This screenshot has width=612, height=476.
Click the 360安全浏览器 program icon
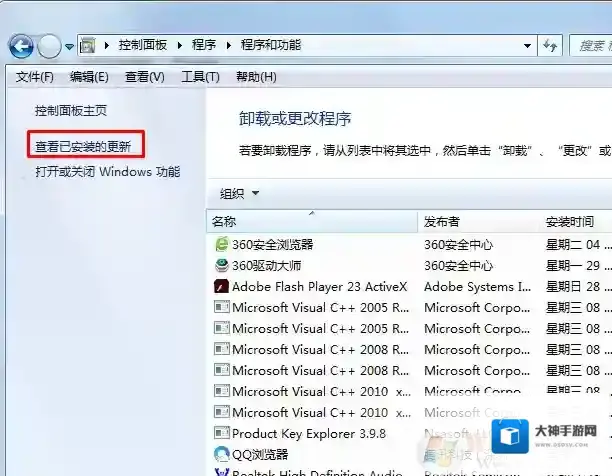point(221,244)
